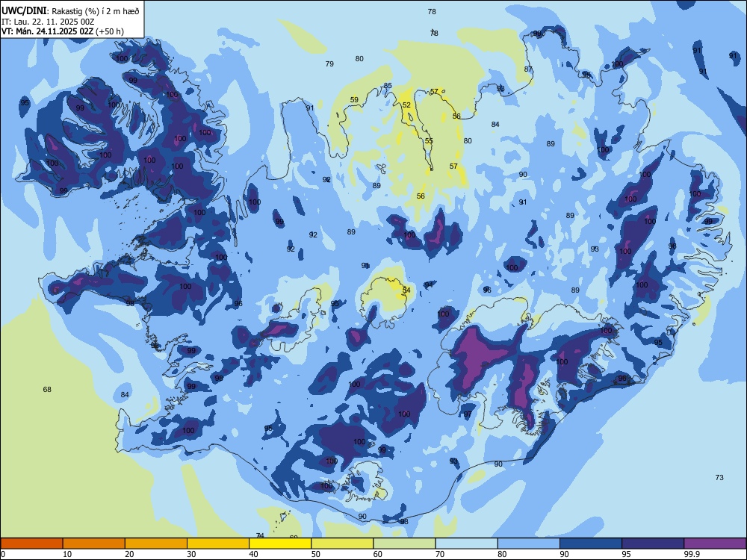
Task: Select the 90–95 dark blue legend swatch
Action: pos(591,544)
